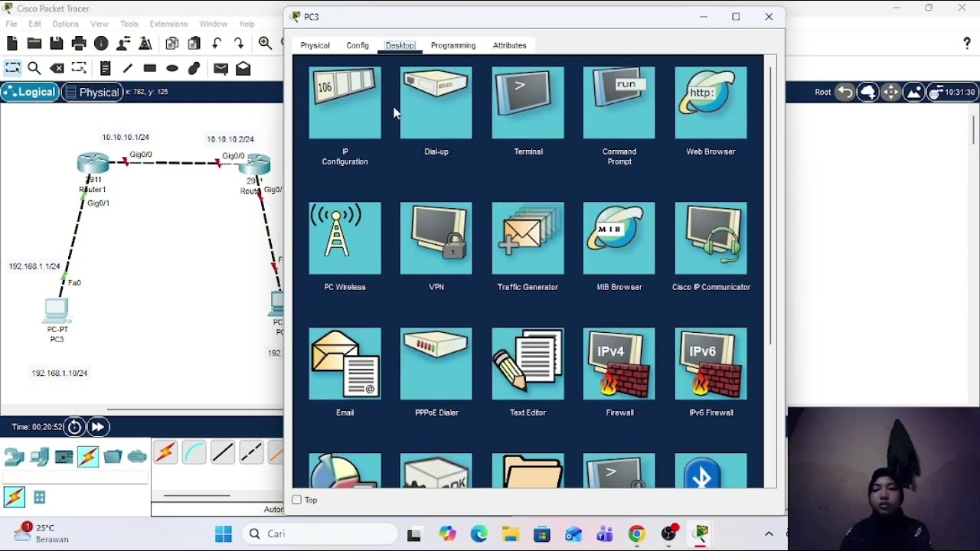980x551 pixels.
Task: Activate the Inspect magnifier tool
Action: 34,68
